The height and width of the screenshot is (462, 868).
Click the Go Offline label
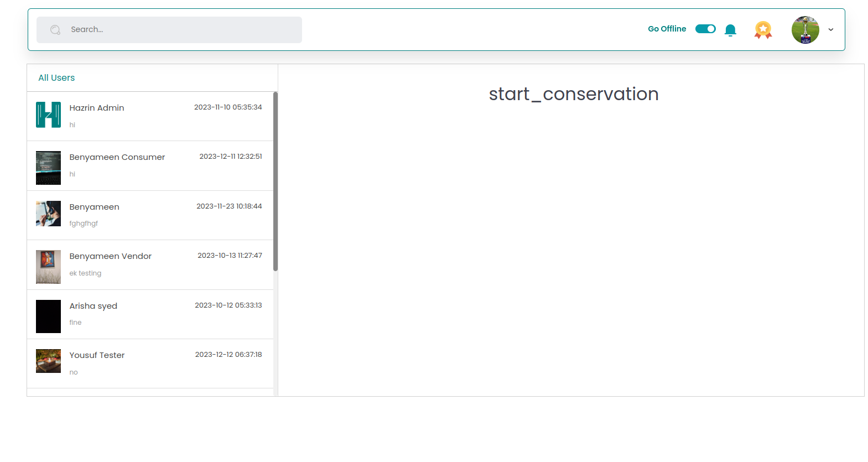click(667, 29)
